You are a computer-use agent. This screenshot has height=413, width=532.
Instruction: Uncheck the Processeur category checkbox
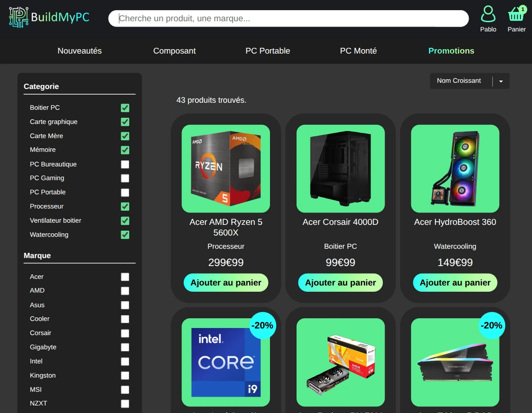(125, 206)
